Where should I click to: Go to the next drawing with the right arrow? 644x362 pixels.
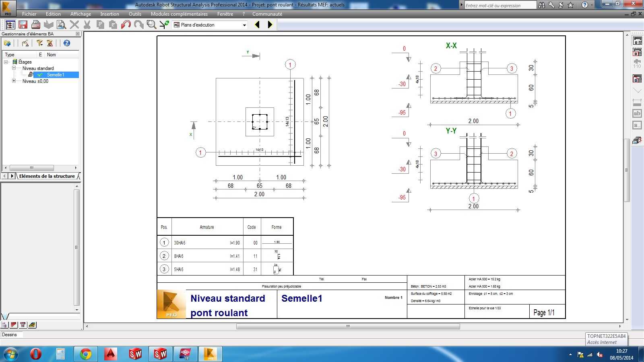270,25
